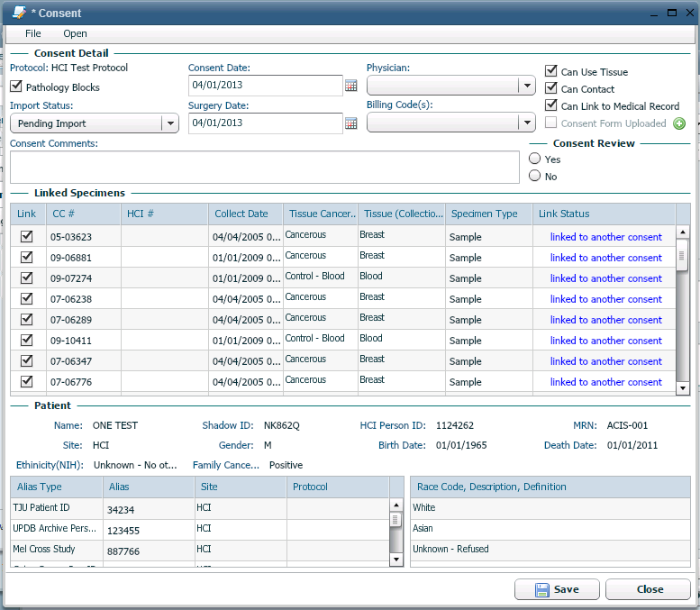Sort by the Specimen Type column header
This screenshot has width=700, height=610.
(x=489, y=214)
